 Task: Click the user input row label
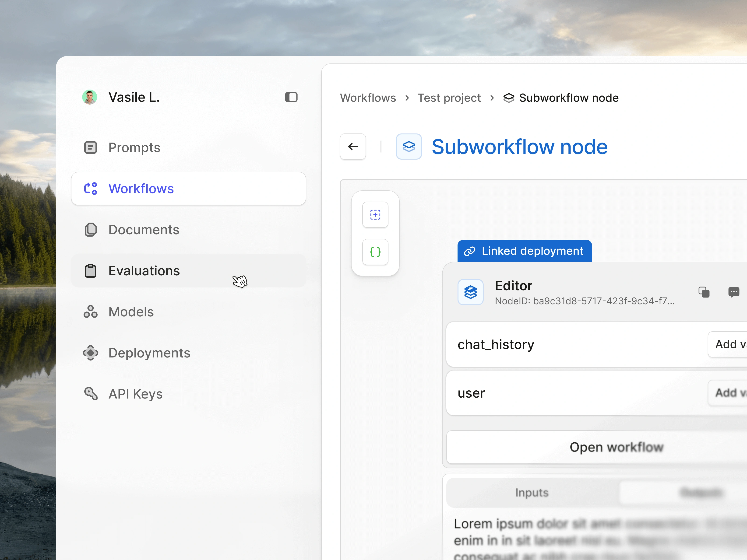pos(471,393)
